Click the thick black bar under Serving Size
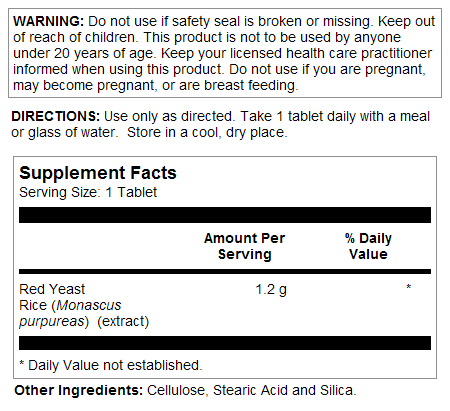This screenshot has width=450, height=411. pyautogui.click(x=225, y=215)
